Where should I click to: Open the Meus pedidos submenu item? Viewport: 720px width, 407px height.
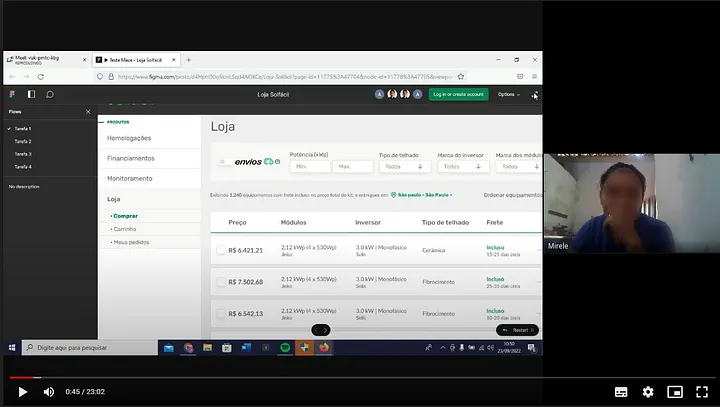pos(131,242)
